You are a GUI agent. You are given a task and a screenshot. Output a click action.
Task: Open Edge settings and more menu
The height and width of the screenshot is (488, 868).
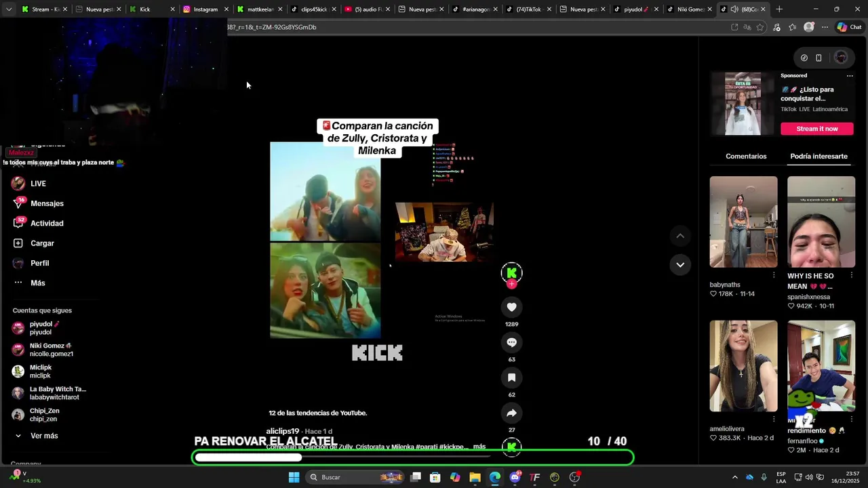tap(825, 27)
